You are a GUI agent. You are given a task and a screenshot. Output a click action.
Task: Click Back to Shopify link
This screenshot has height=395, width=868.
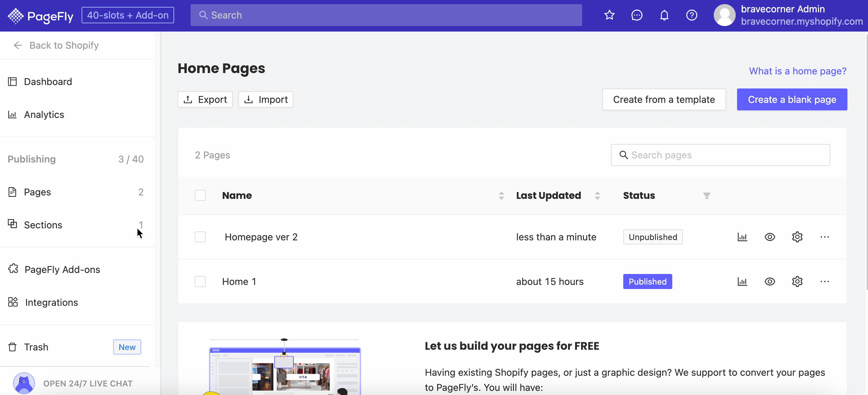(64, 45)
